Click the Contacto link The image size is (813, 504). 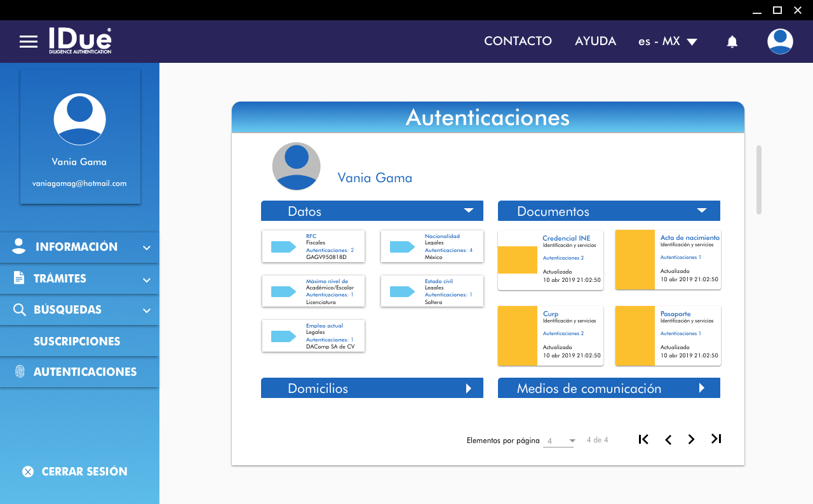pos(518,41)
